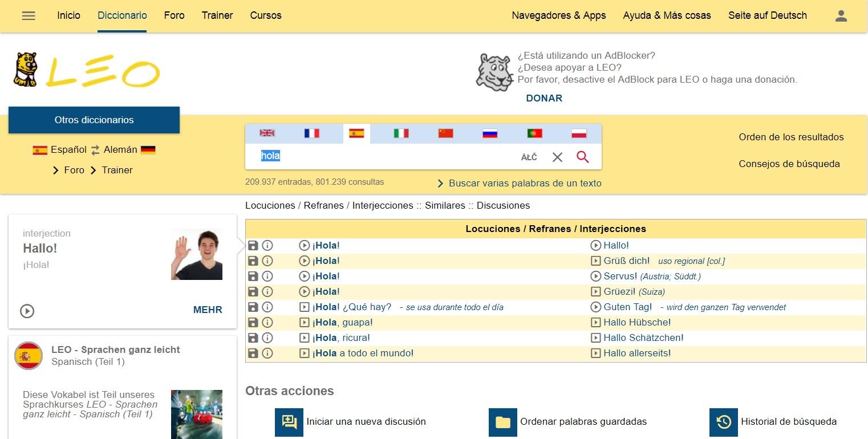The height and width of the screenshot is (439, 868).
Task: Play German audio for Grüß dich!
Action: coord(596,261)
